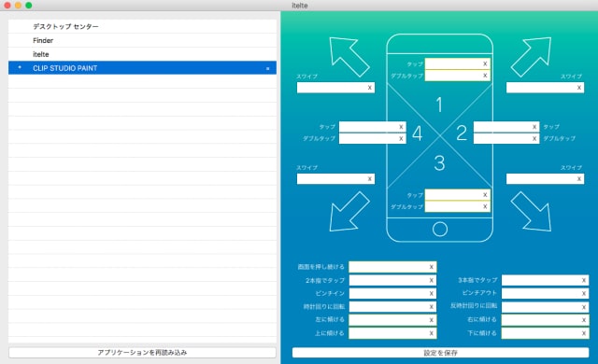
Task: Clear the 画面を押し続ける field X
Action: [432, 267]
